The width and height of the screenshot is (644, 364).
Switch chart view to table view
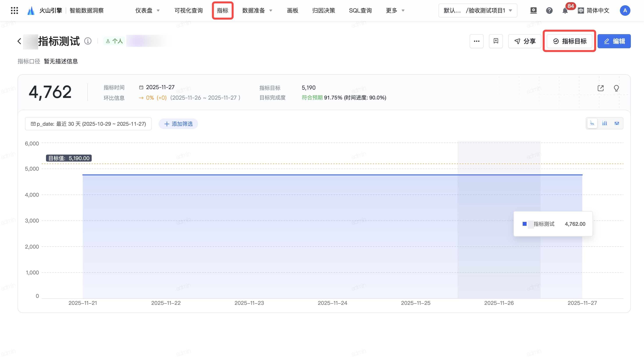[617, 123]
